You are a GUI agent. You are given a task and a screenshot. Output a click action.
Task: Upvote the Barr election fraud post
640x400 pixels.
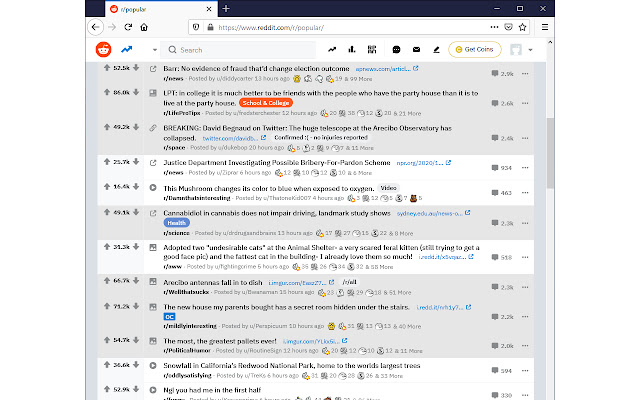pos(107,68)
